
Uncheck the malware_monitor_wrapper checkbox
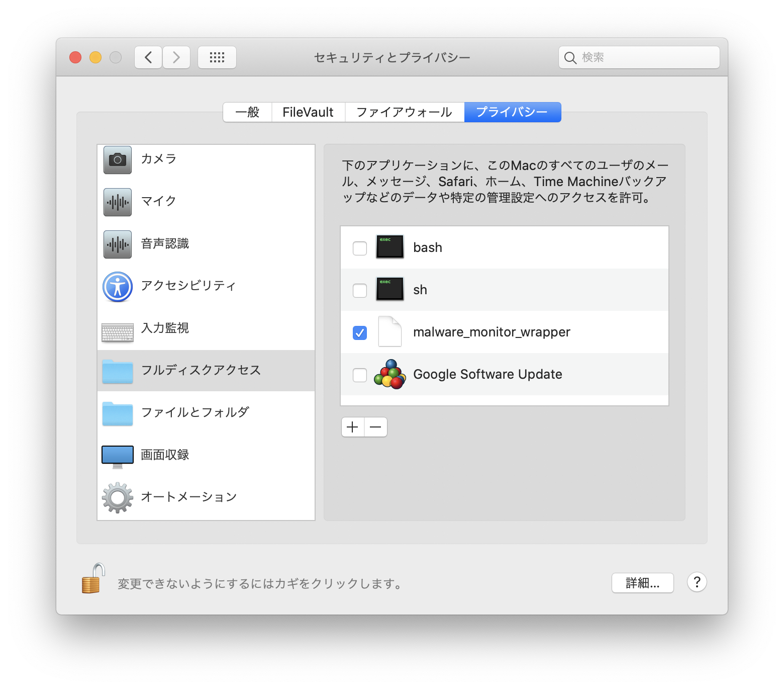pos(360,332)
